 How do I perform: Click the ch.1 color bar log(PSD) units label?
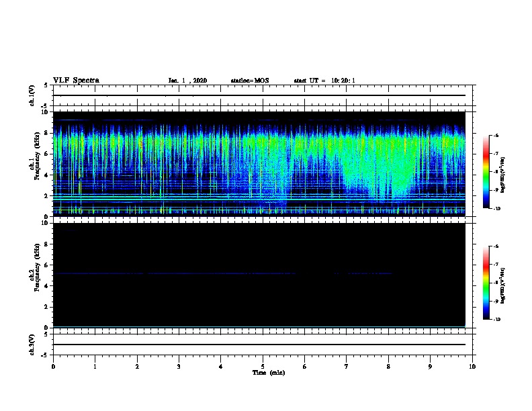click(x=503, y=175)
